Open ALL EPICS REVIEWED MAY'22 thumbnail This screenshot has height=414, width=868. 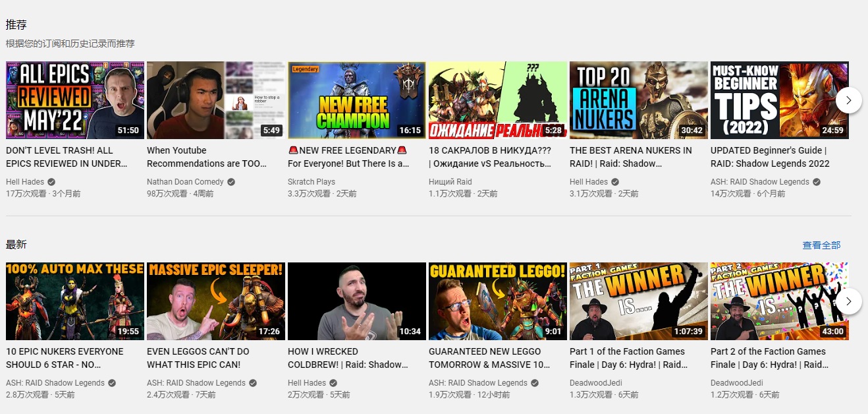click(75, 100)
